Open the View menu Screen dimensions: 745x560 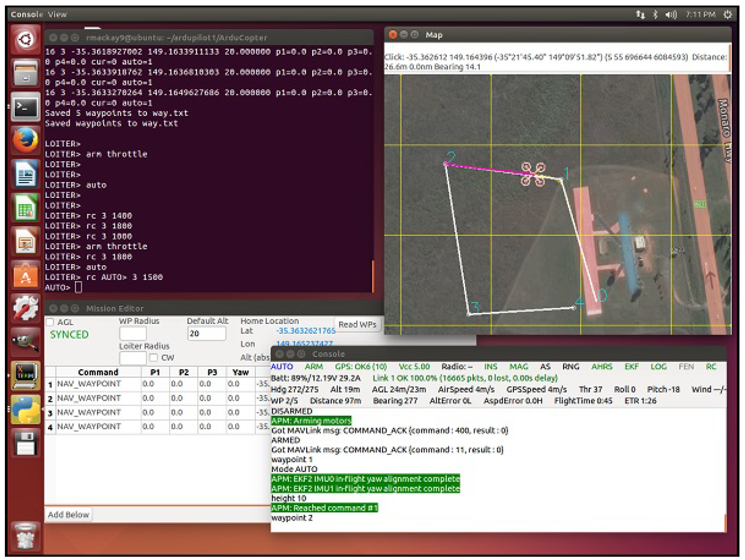click(57, 14)
